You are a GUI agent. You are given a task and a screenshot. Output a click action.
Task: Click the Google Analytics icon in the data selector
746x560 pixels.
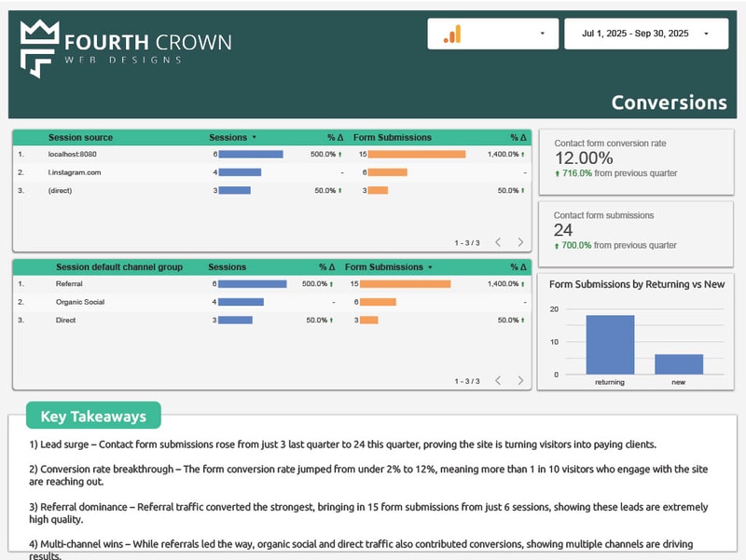[x=451, y=34]
